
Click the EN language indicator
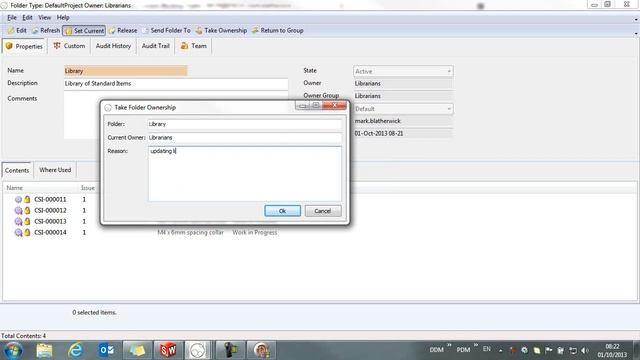coord(487,349)
